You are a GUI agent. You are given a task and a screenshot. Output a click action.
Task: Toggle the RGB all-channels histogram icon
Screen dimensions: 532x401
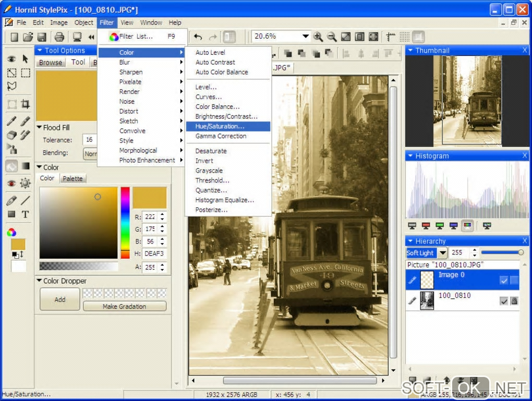click(x=467, y=226)
